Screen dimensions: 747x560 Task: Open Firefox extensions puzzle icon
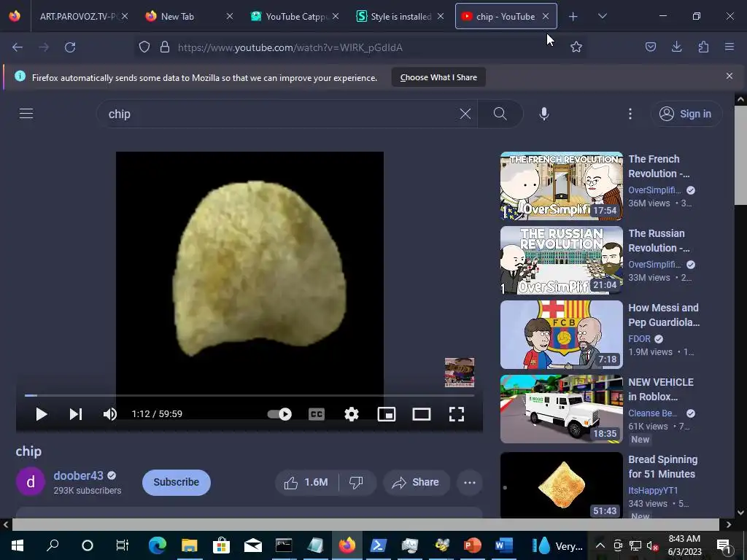pos(703,47)
